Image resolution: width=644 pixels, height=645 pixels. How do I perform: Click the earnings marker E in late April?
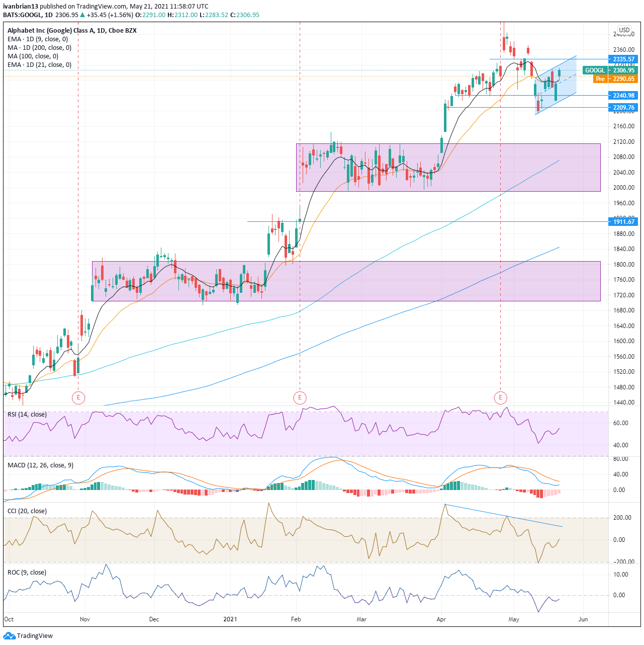(x=500, y=398)
